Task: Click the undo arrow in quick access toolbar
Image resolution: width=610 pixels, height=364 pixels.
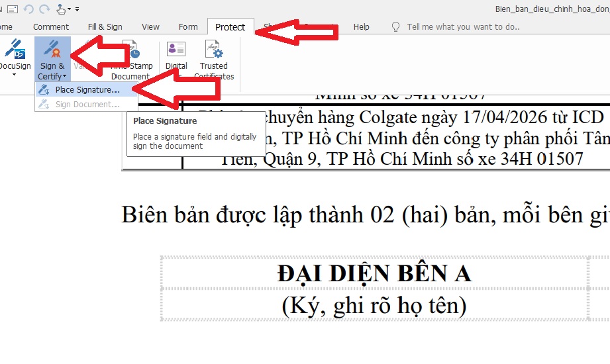Action: (x=28, y=9)
